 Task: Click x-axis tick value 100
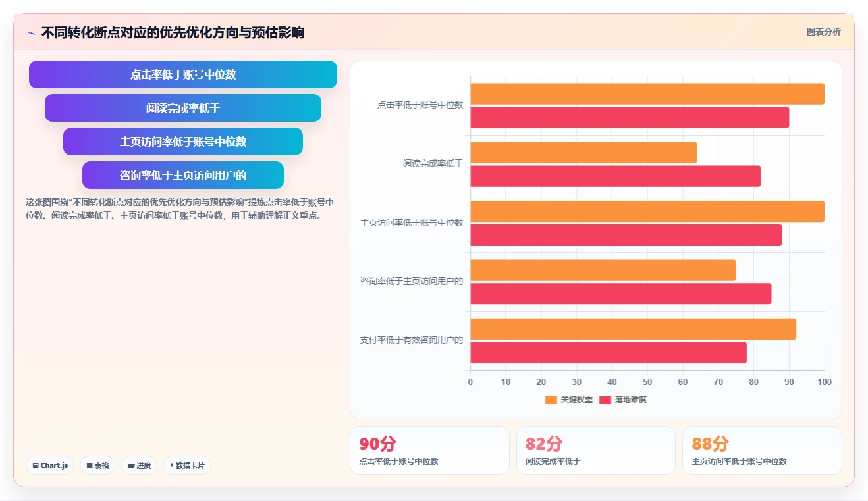click(825, 382)
